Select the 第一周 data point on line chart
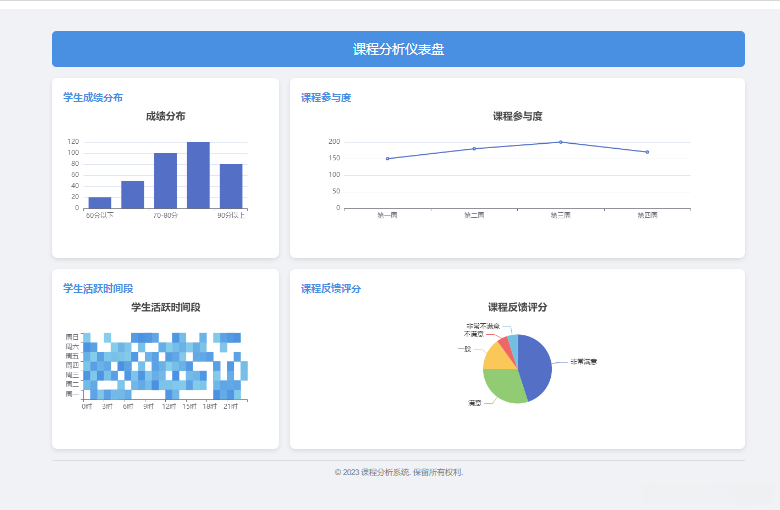780x510 pixels. 388,159
